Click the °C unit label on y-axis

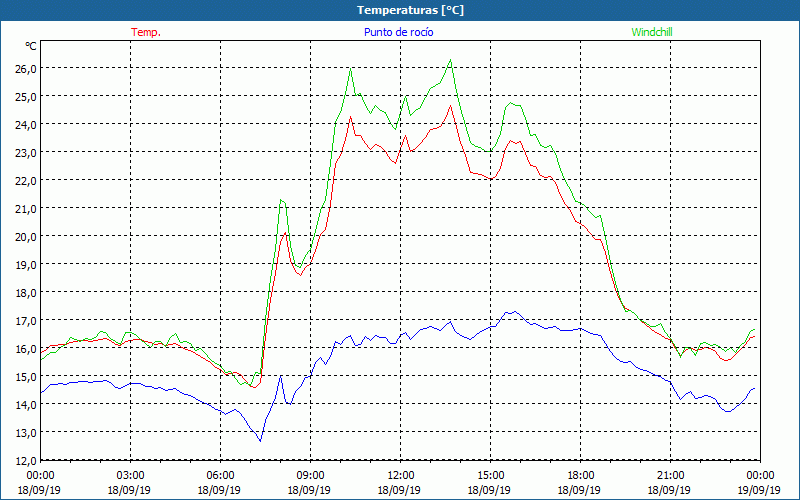pyautogui.click(x=31, y=46)
